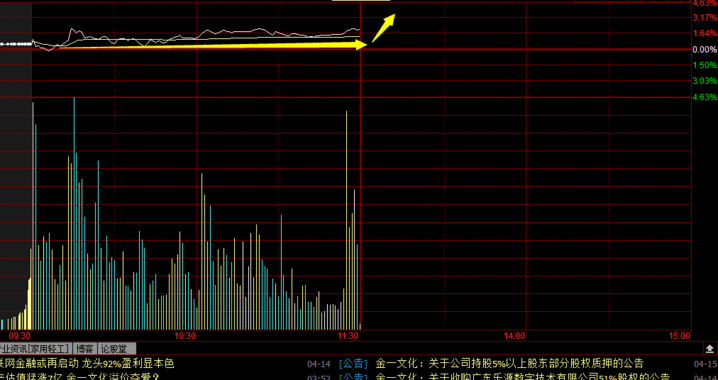Click the 09:30 time axis label
This screenshot has width=718, height=380.
pyautogui.click(x=20, y=336)
